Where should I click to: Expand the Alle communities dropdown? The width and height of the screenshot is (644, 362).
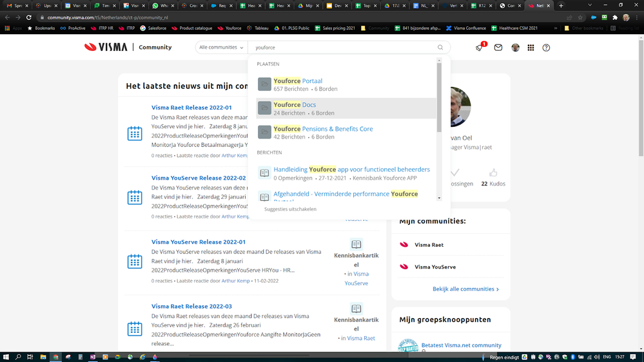click(x=221, y=47)
